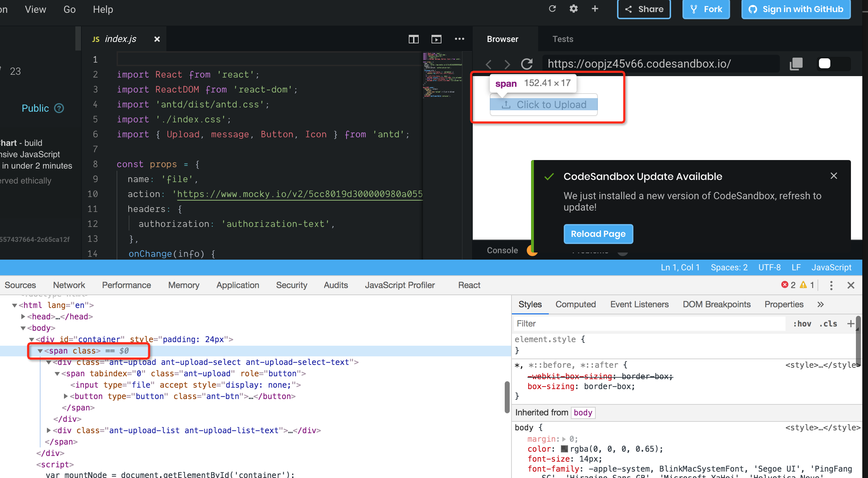868x478 pixels.
Task: Collapse the html lang="en" node
Action: pyautogui.click(x=15, y=305)
